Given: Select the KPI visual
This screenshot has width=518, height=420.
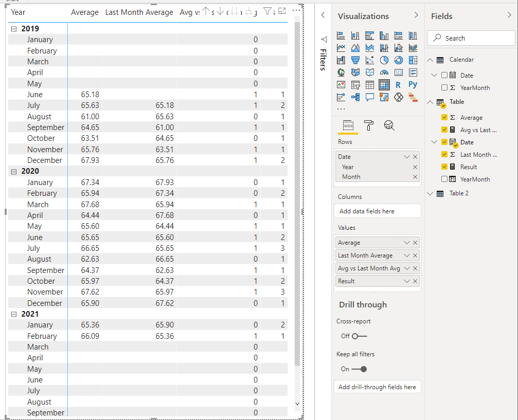Looking at the screenshot, I should point(341,85).
